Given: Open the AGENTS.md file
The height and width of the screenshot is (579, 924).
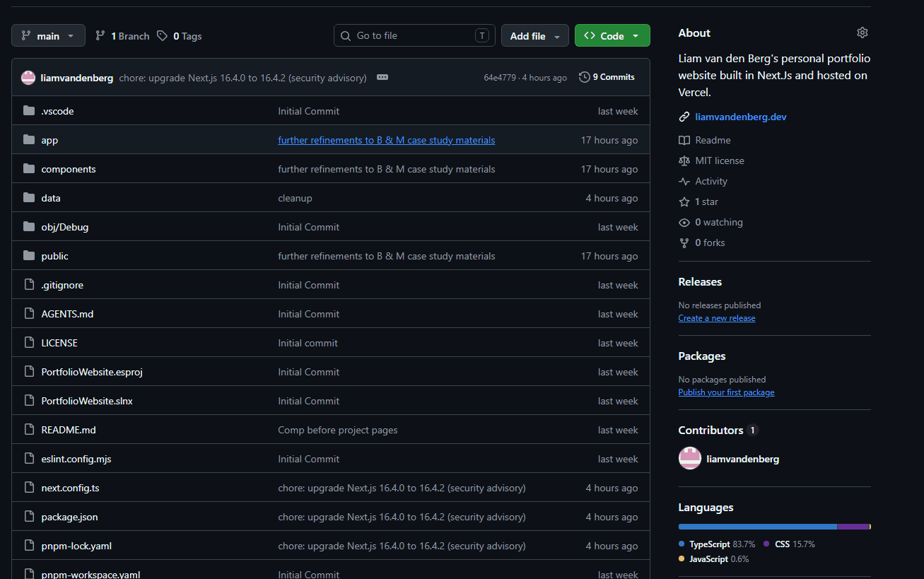Looking at the screenshot, I should [x=67, y=314].
